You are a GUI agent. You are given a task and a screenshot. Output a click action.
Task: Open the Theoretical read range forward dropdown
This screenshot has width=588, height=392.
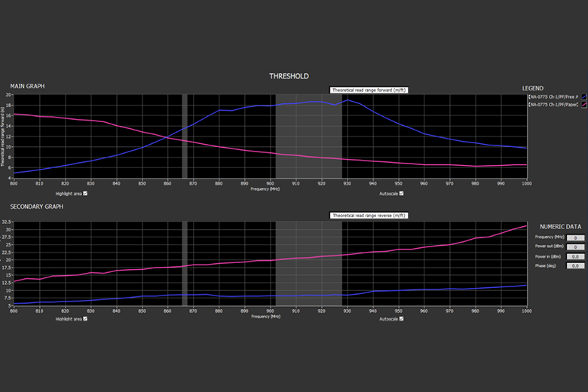coord(369,90)
